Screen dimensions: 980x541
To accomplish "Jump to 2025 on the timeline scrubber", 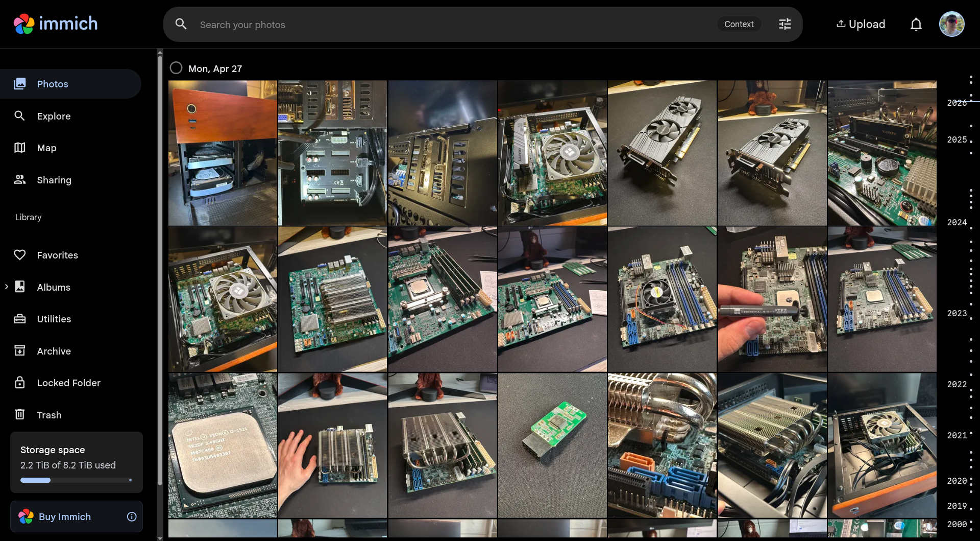I will point(957,139).
